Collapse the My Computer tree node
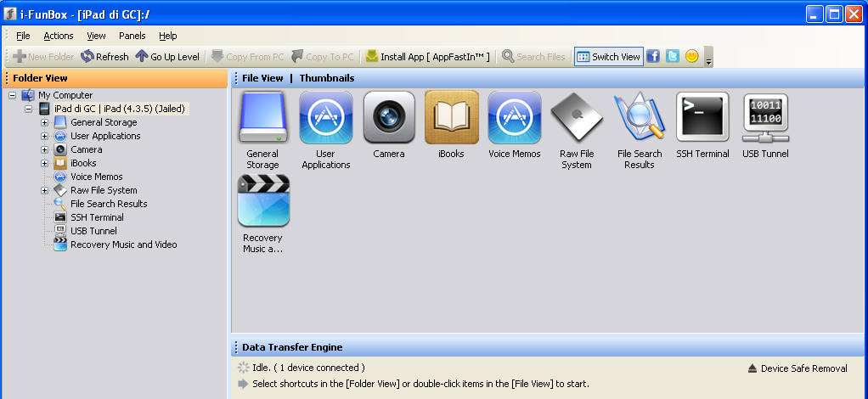Screen dimensions: 868x399 (x=12, y=95)
